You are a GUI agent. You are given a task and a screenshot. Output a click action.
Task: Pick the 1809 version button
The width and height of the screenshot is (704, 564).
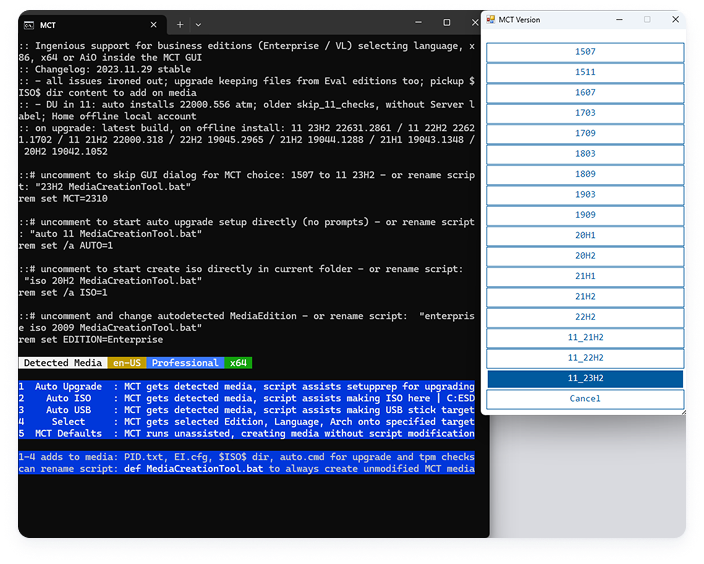click(x=585, y=174)
